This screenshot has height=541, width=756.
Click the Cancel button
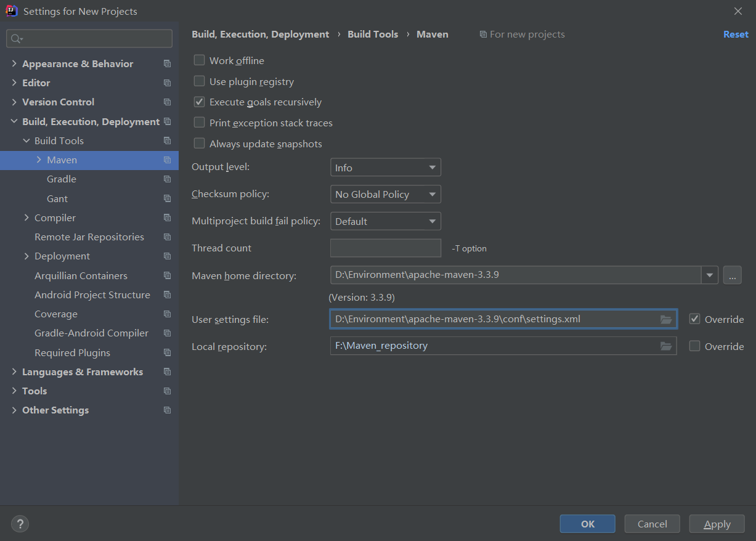pyautogui.click(x=652, y=524)
